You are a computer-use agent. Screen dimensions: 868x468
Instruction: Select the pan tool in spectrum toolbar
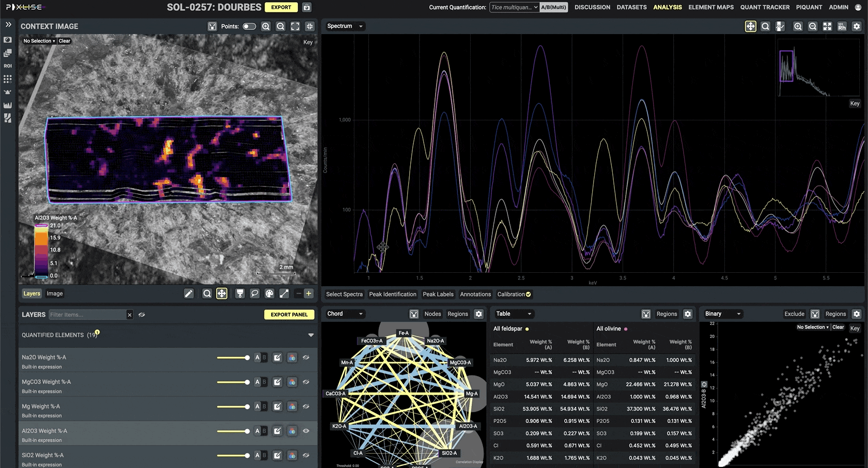pos(750,26)
